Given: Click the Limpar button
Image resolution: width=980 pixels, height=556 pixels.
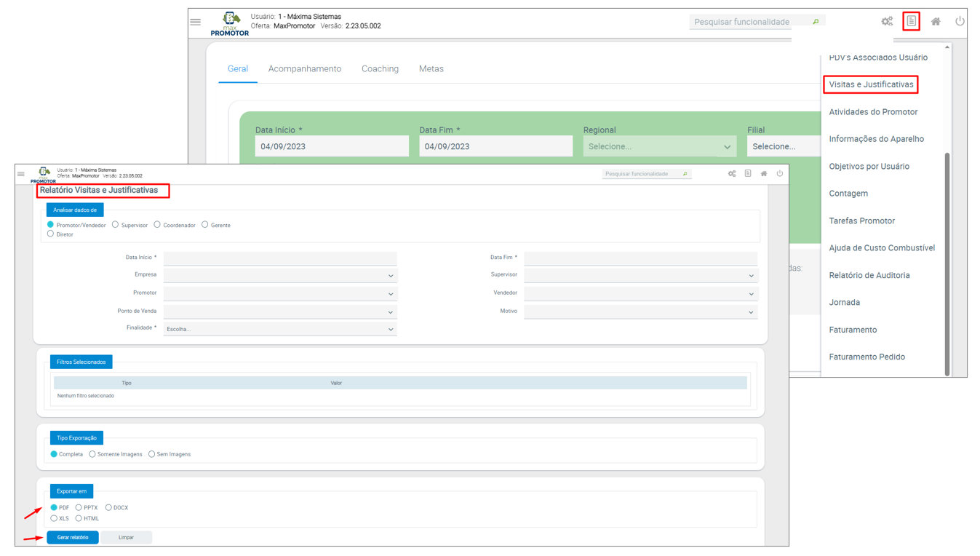Looking at the screenshot, I should [126, 537].
